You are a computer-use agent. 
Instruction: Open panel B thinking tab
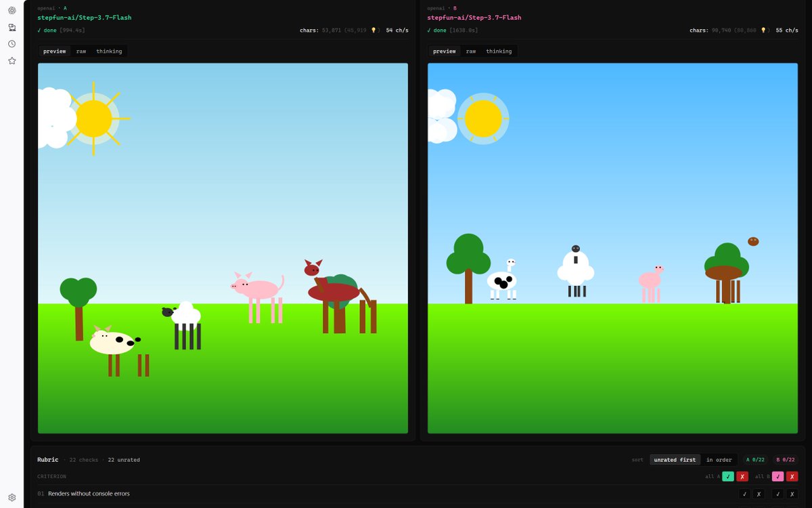[x=499, y=51]
